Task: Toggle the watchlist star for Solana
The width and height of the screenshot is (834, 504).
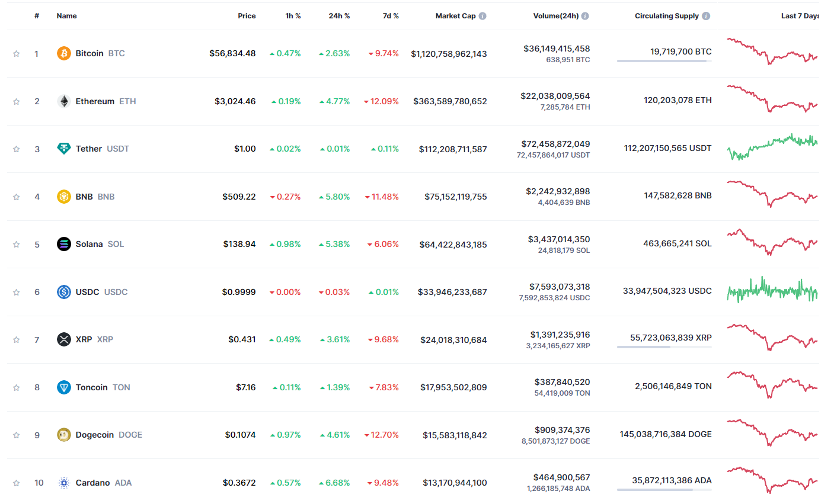Action: (x=16, y=244)
